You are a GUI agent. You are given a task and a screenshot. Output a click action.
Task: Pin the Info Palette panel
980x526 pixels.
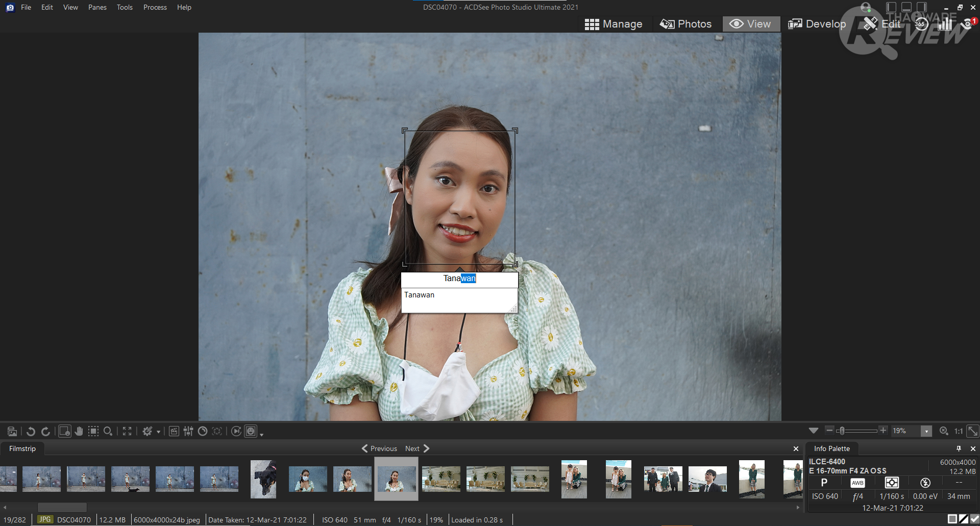point(959,448)
